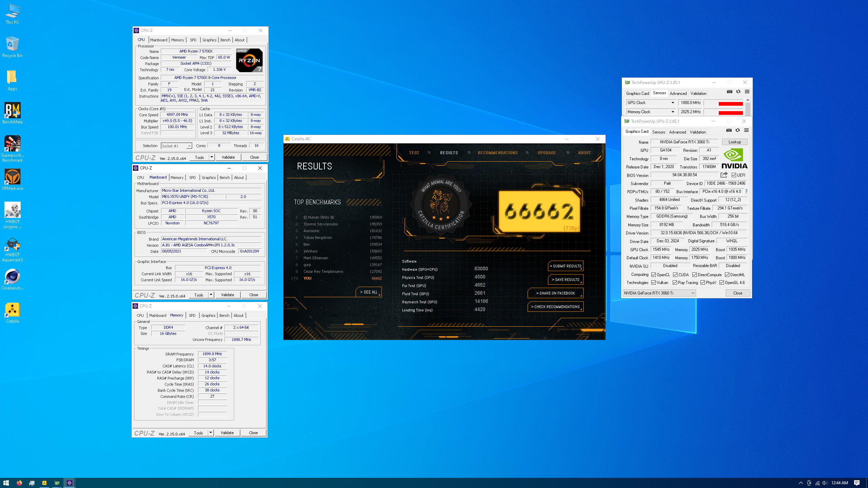Click the BIOS export share icon in GPU-Z
This screenshot has width=868, height=488.
724,175
